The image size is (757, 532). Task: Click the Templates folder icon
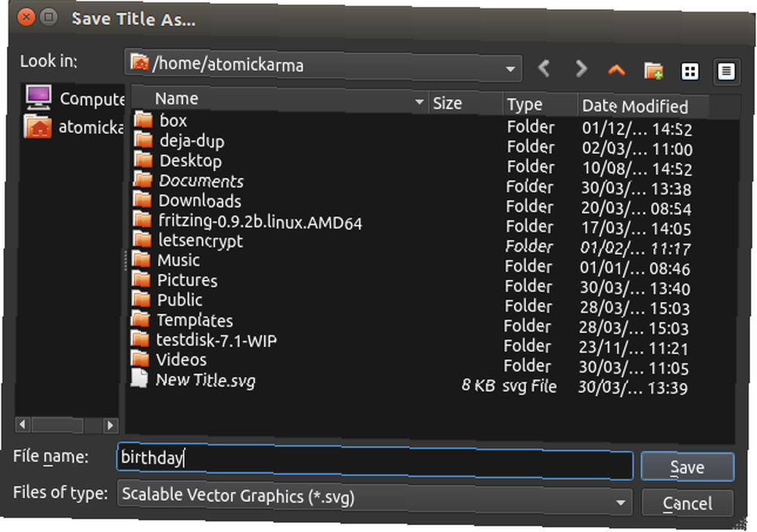[x=141, y=319]
